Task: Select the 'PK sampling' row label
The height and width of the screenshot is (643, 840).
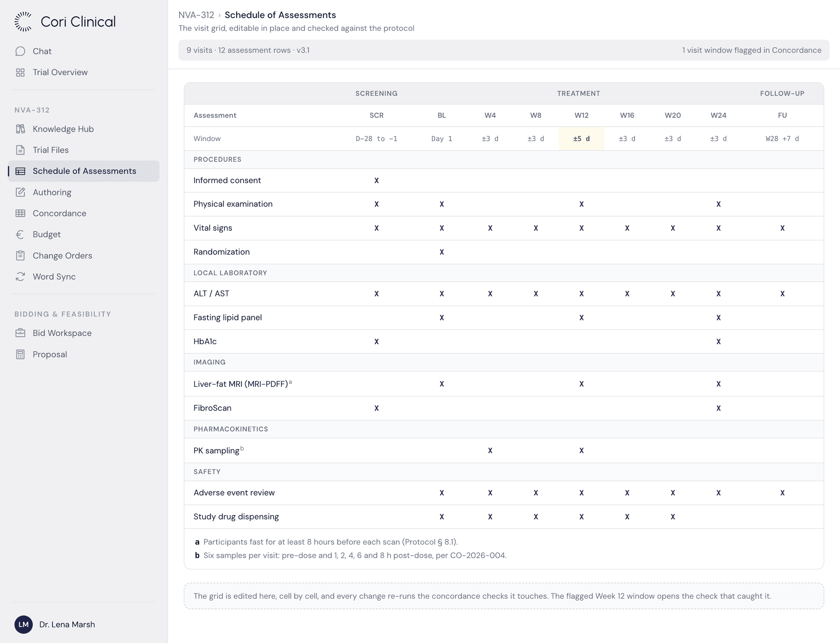Action: (219, 450)
